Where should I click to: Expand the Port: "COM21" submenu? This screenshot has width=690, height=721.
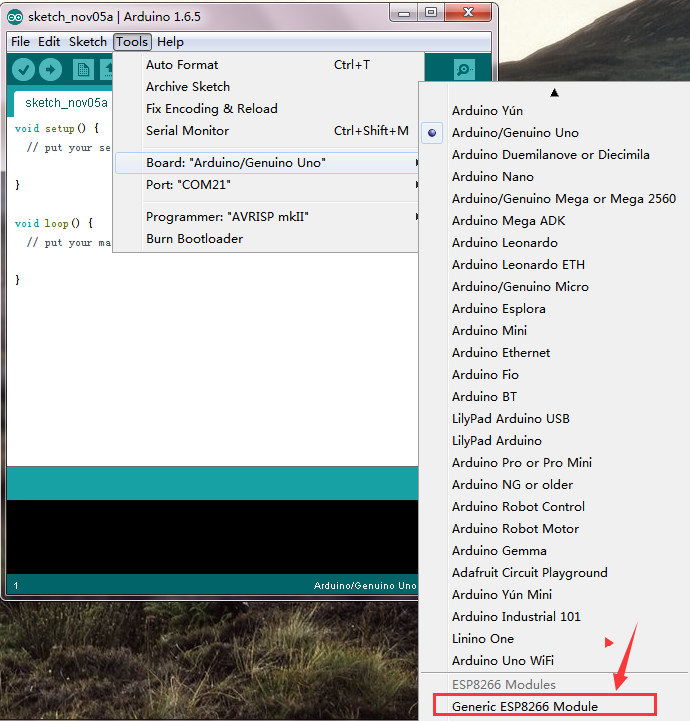tap(267, 185)
